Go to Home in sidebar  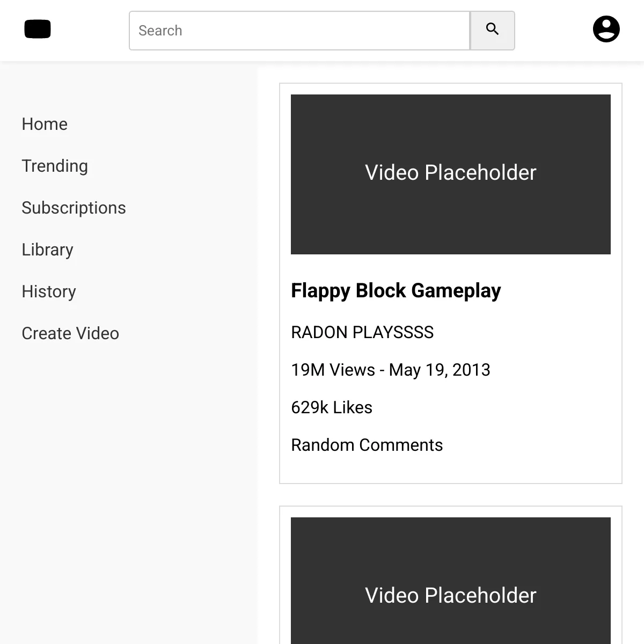(45, 124)
